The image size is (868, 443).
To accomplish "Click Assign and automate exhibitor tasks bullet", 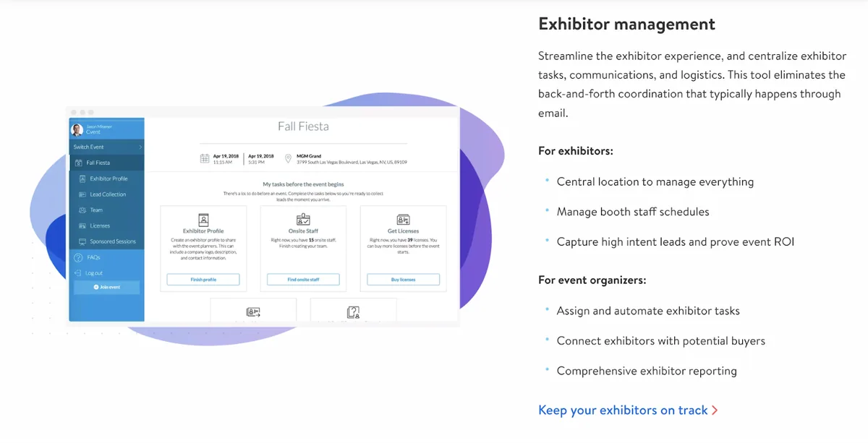I will pos(648,311).
